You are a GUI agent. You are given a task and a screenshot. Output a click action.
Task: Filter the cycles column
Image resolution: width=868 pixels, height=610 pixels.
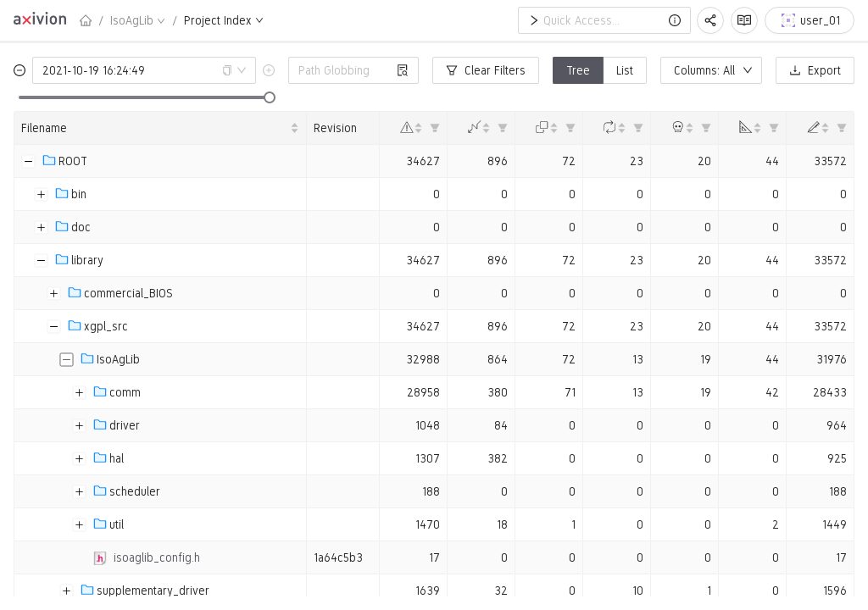[638, 128]
